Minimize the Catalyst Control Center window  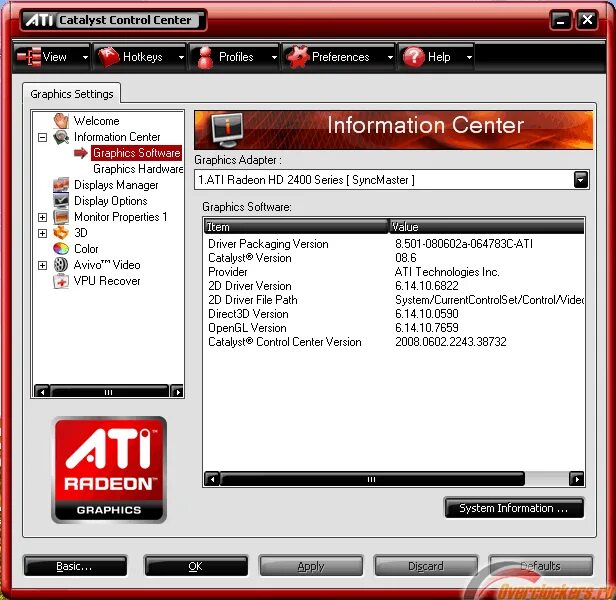[x=561, y=20]
